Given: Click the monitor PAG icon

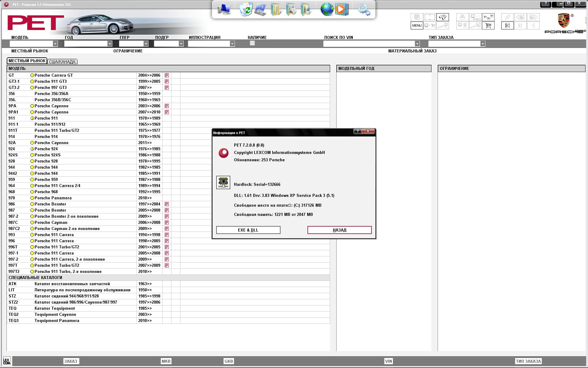Looking at the screenshot, I should (475, 17).
